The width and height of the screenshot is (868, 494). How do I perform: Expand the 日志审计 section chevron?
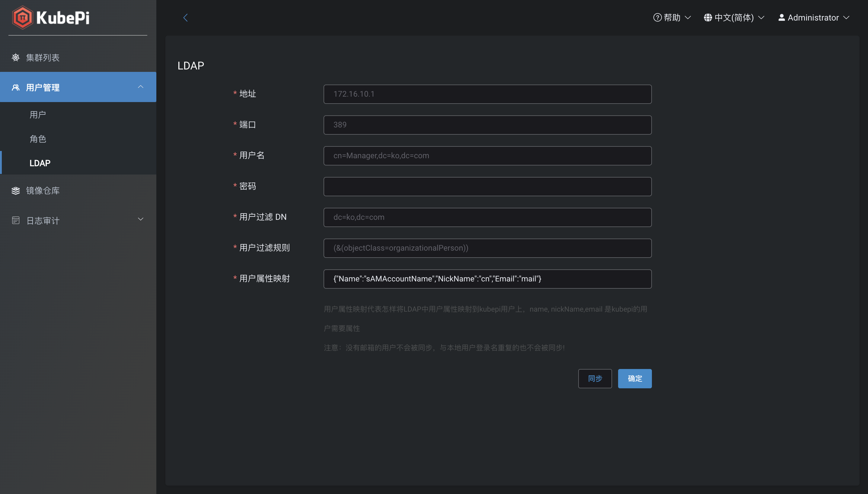141,219
